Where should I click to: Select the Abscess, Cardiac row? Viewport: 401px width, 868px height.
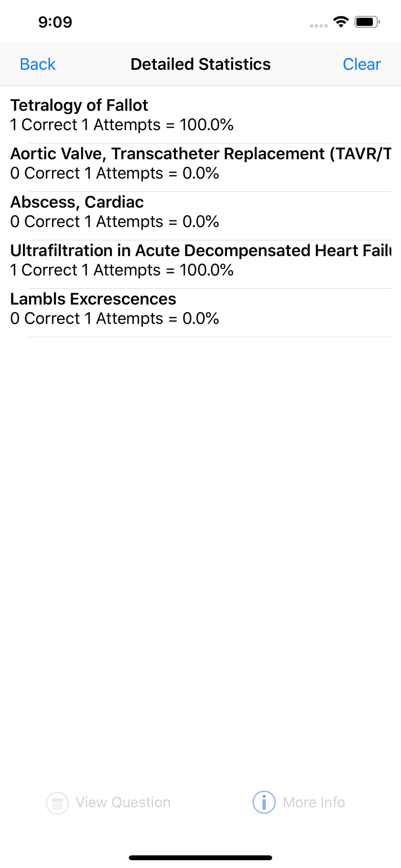click(200, 212)
